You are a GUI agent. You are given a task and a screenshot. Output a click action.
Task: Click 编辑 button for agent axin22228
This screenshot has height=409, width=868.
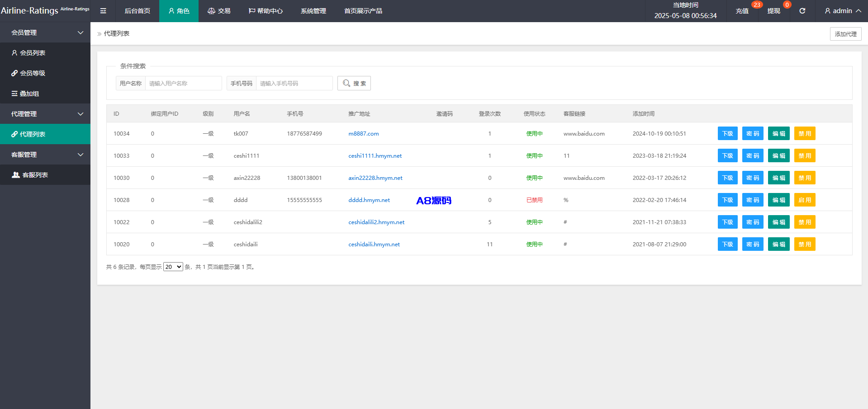(779, 178)
